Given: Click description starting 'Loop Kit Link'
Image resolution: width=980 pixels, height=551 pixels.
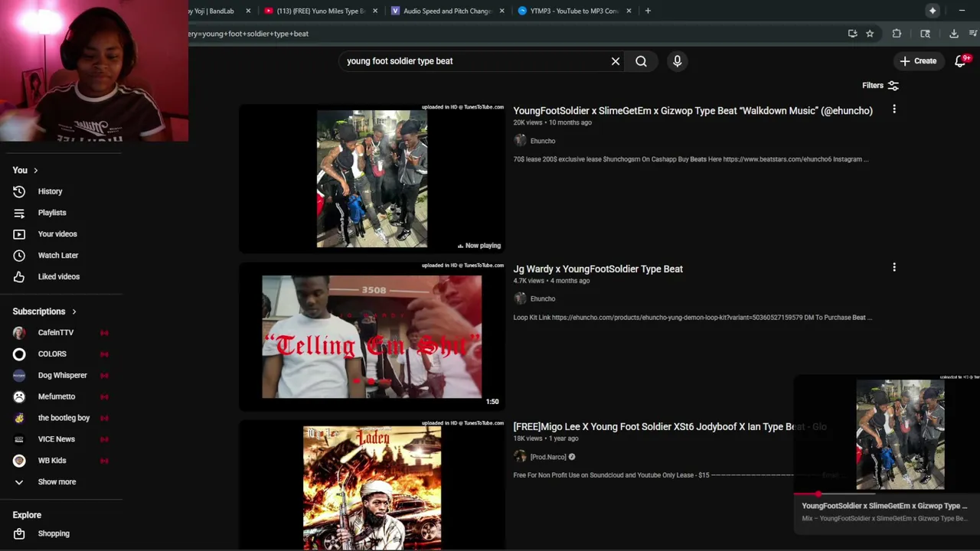Looking at the screenshot, I should [692, 318].
